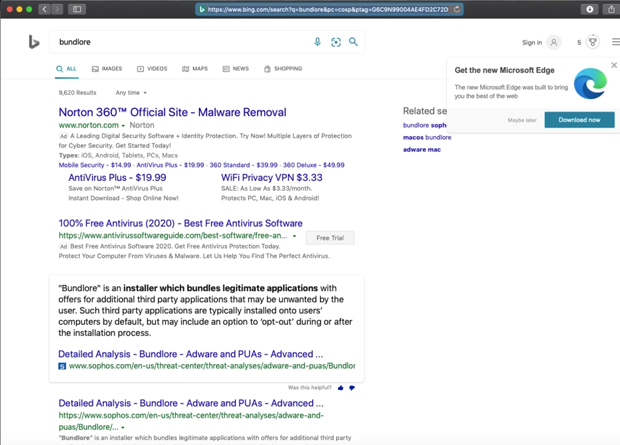This screenshot has height=445, width=620.
Task: Click Download now for Edge
Action: tap(579, 120)
